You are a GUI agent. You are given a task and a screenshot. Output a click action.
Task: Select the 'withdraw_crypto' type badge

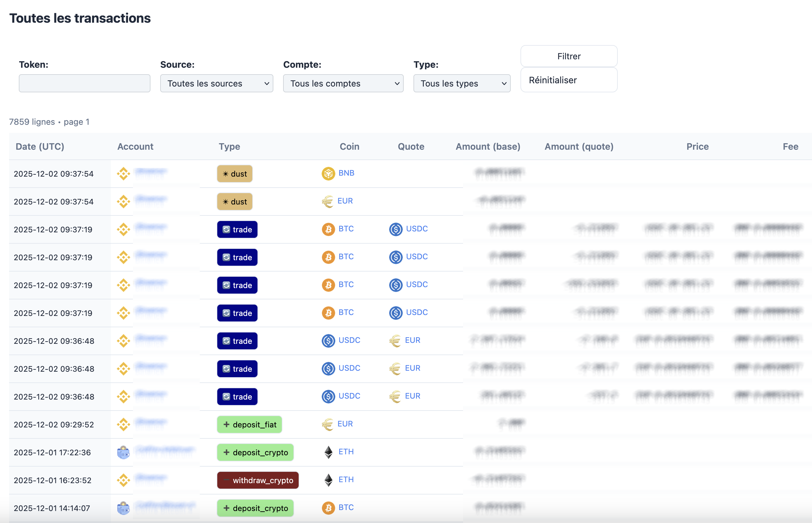(x=257, y=480)
